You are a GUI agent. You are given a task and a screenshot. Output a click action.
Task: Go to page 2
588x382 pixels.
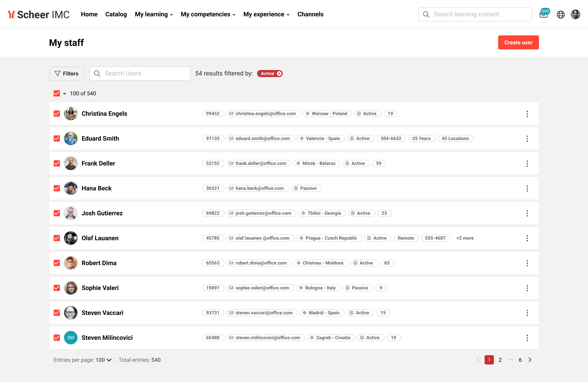[x=500, y=360]
